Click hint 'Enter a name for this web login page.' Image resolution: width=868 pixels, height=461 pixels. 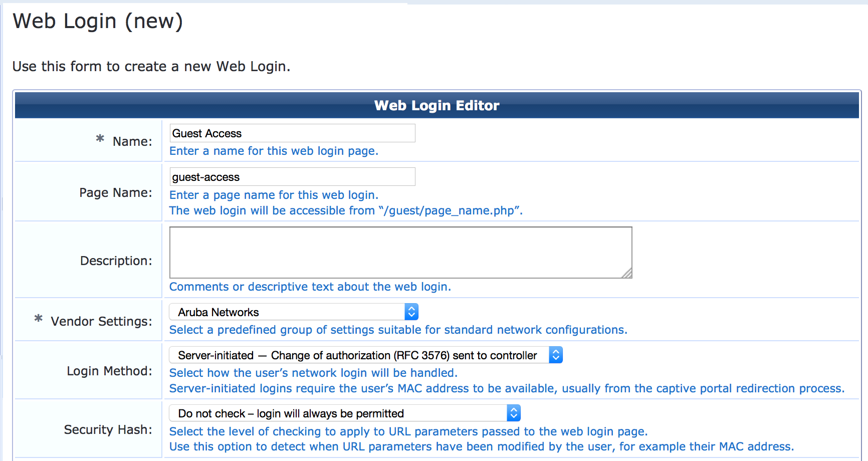click(x=274, y=151)
